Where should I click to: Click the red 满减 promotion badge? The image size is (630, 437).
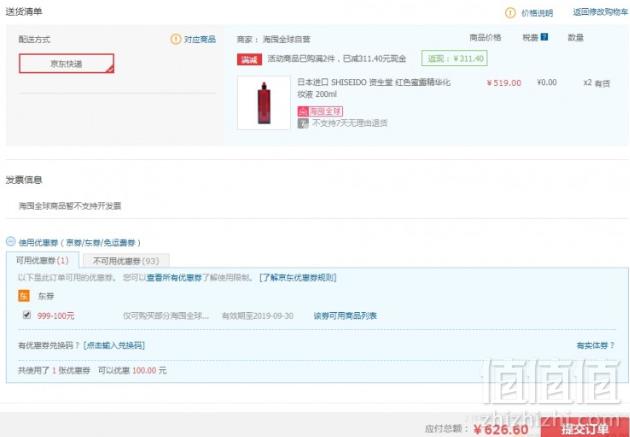point(250,59)
